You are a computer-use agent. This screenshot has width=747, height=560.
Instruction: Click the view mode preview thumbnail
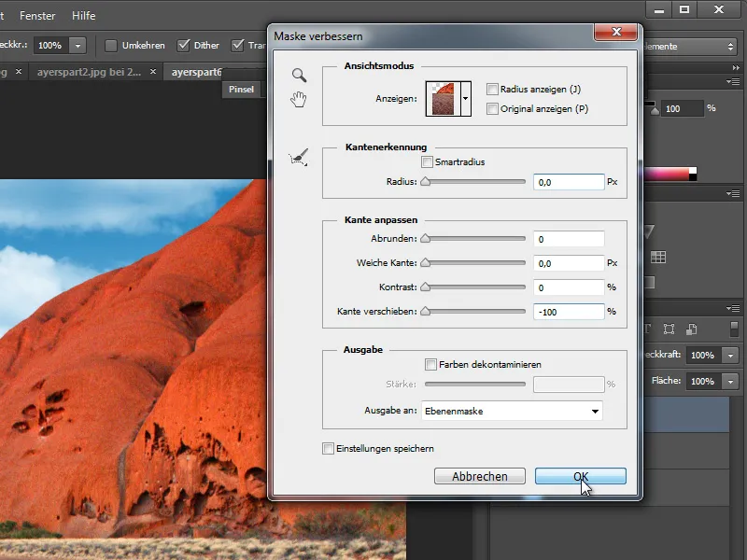tap(443, 99)
